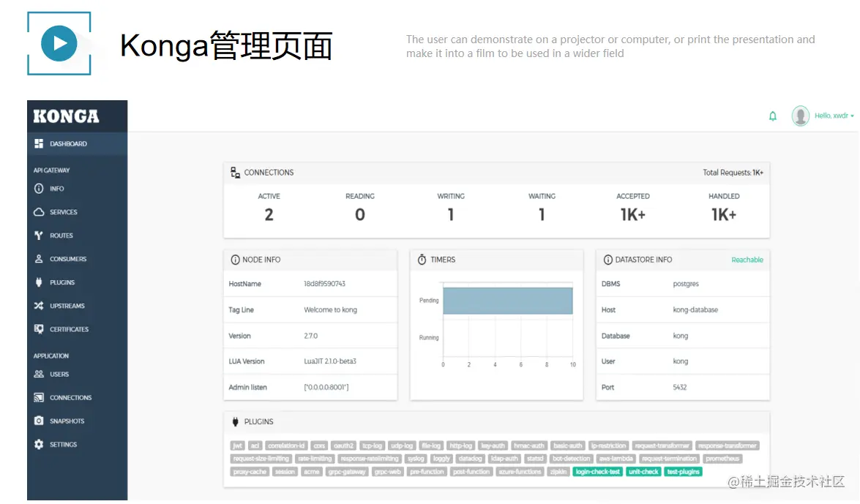
Task: Click the Connections panel header icon
Action: tap(235, 173)
